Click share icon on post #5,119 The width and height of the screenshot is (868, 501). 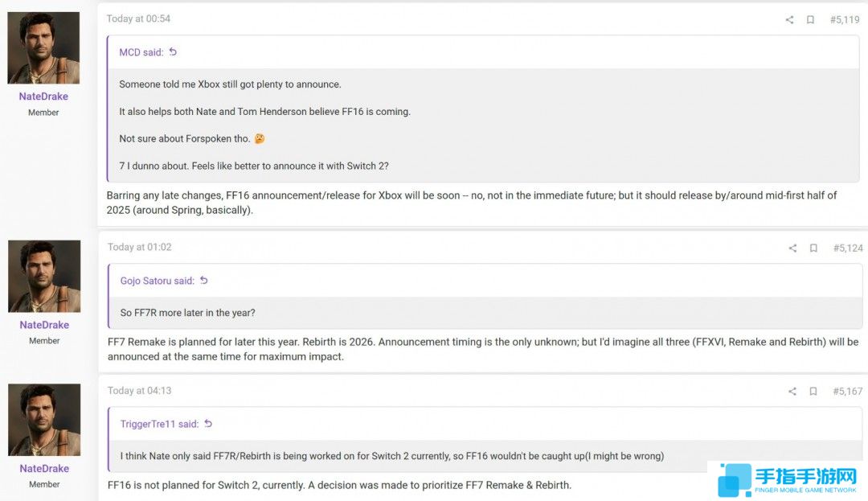point(789,20)
